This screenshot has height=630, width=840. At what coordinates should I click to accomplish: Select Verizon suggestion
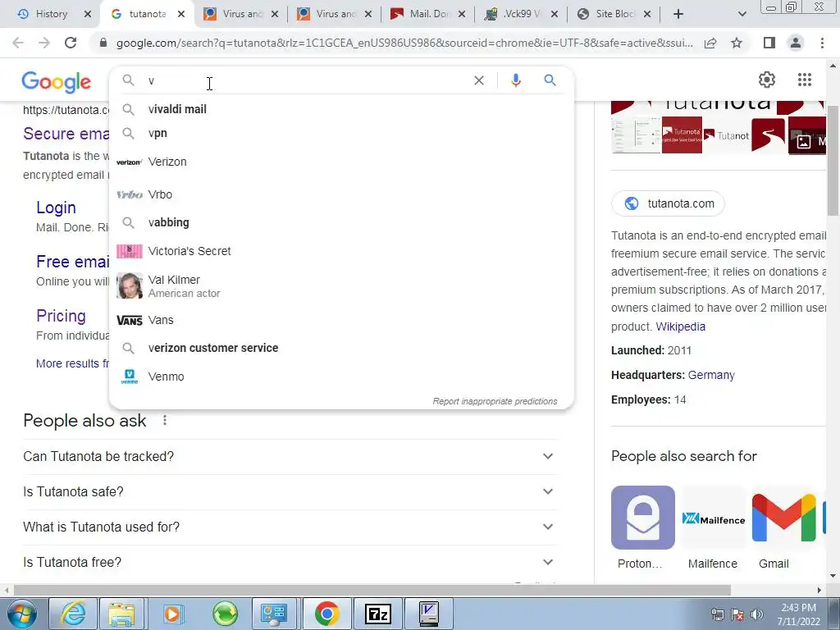click(341, 162)
